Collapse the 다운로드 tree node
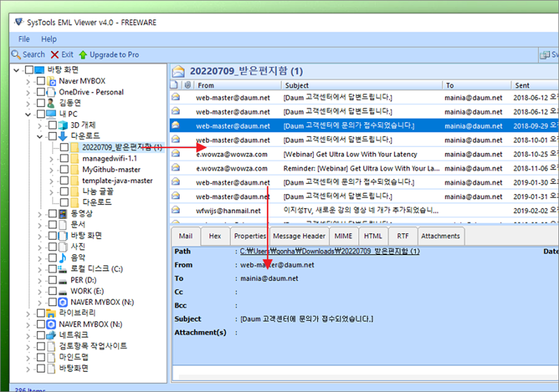Viewport: 559px width, 392px height. 40,136
